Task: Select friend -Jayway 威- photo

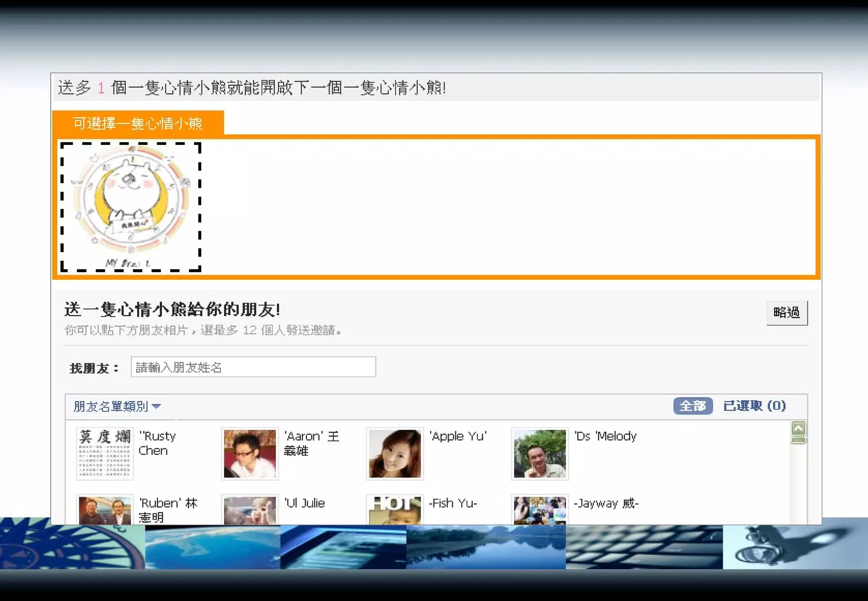Action: click(x=540, y=510)
